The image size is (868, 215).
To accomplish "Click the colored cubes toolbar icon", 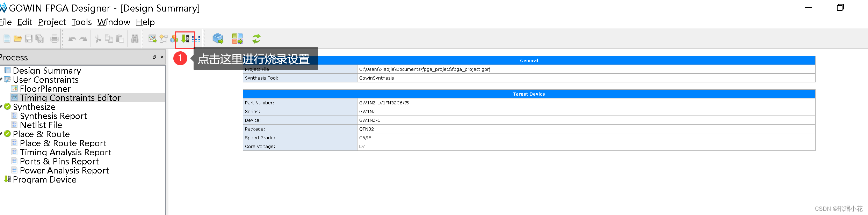I will [174, 39].
